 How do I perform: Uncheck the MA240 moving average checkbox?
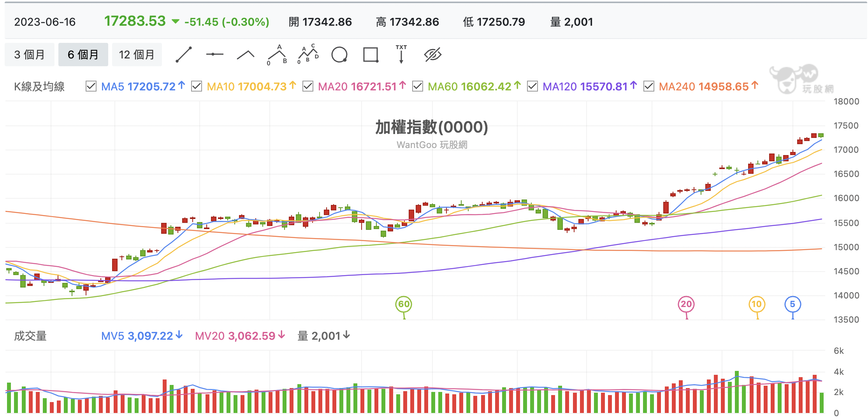point(649,86)
